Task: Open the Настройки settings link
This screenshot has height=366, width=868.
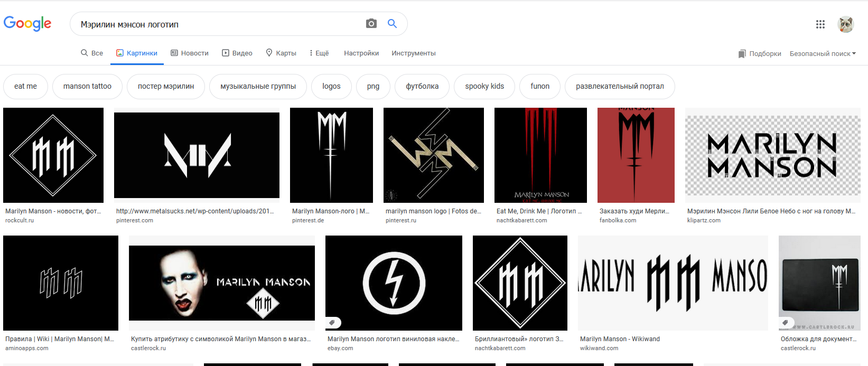Action: (361, 53)
